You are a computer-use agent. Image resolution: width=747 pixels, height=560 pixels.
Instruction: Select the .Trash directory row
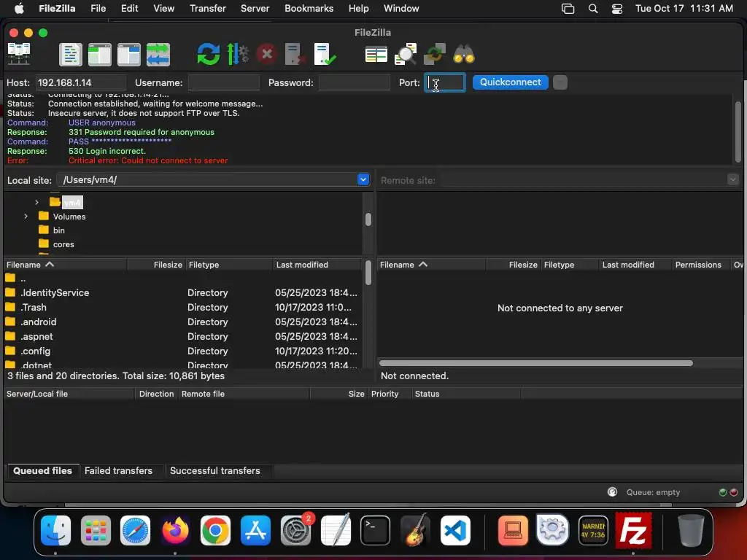click(x=182, y=307)
